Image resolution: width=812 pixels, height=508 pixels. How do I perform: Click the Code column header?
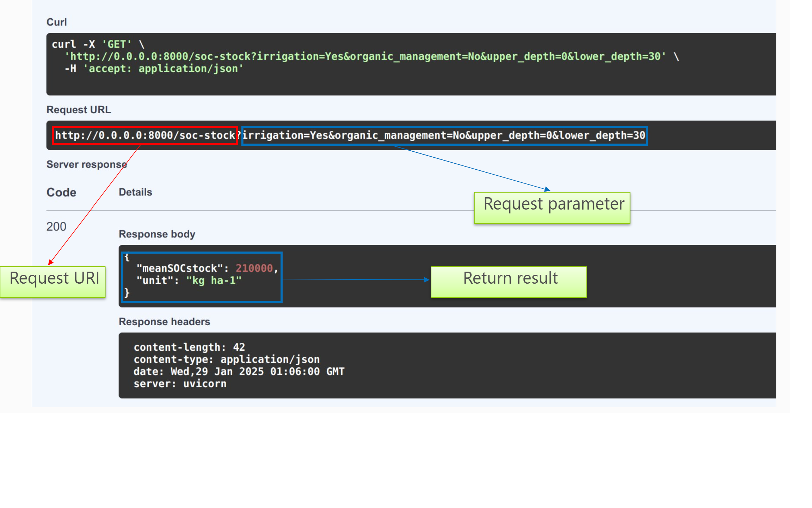click(x=61, y=192)
